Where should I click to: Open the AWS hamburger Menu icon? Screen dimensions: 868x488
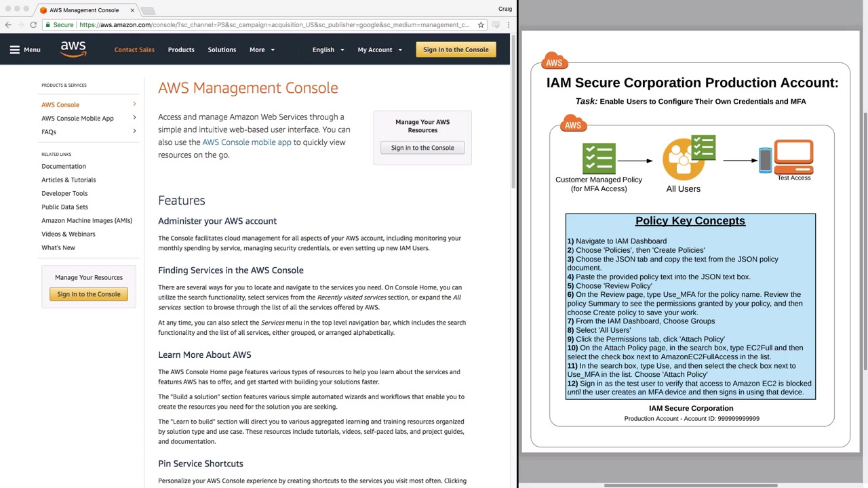click(x=14, y=49)
